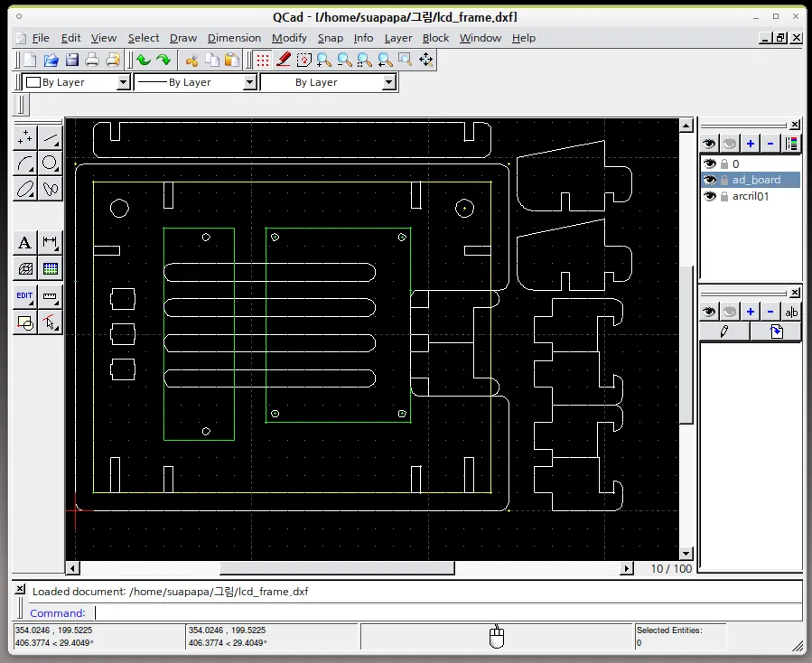Toggle lock on arcril01 layer

click(x=724, y=196)
